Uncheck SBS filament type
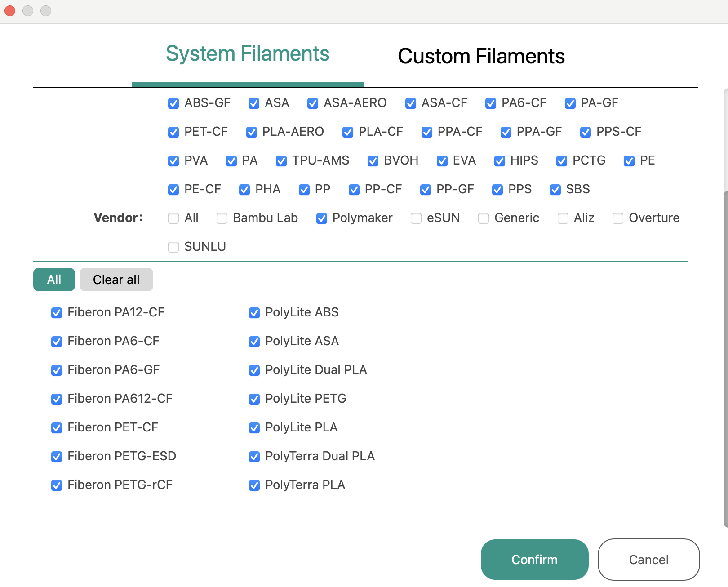Screen dimensions: 728x587 click(x=555, y=190)
